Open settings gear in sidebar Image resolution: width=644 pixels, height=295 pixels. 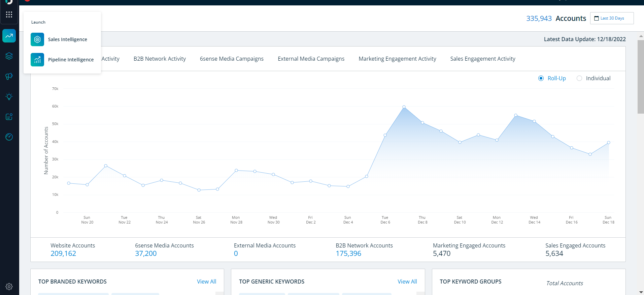tap(9, 287)
